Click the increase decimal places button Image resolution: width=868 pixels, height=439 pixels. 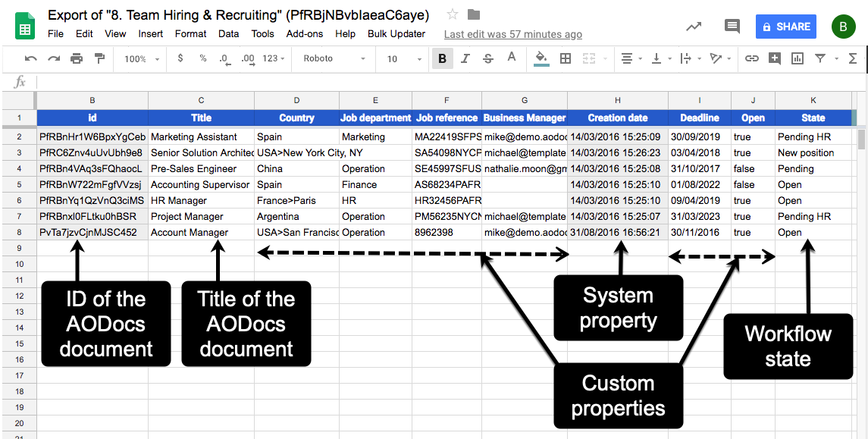248,58
